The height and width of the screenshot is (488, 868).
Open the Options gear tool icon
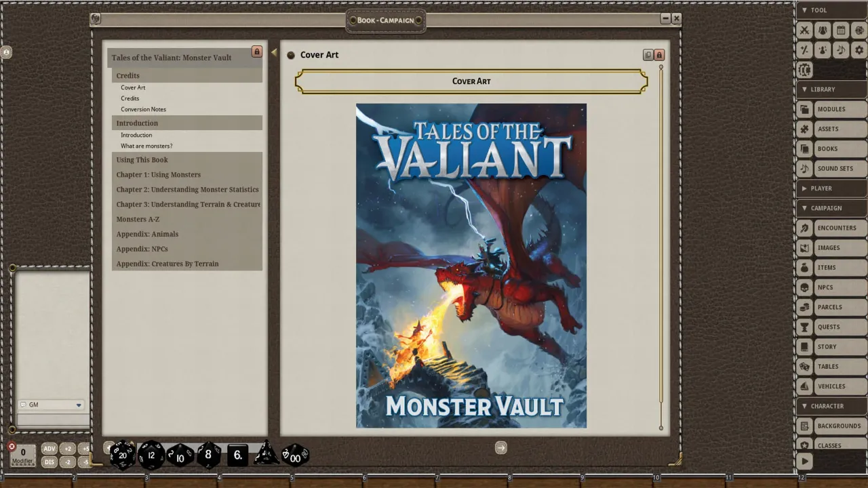[859, 49]
